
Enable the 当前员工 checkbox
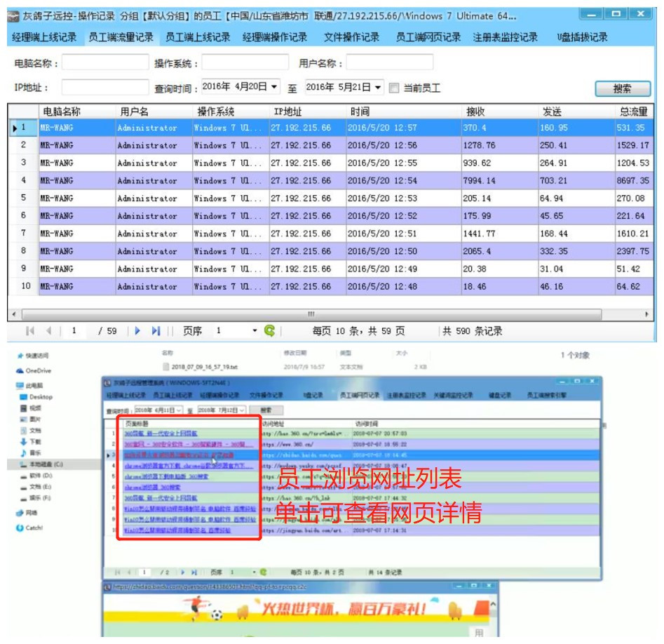pyautogui.click(x=395, y=88)
